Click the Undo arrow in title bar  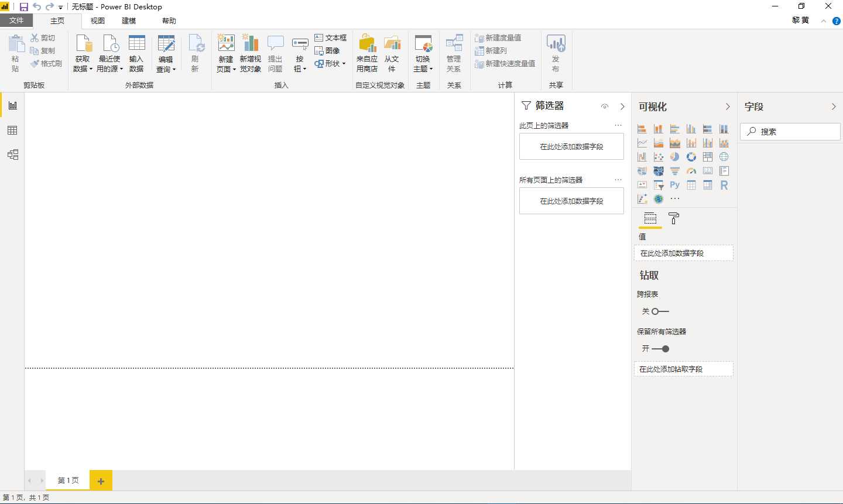(37, 7)
